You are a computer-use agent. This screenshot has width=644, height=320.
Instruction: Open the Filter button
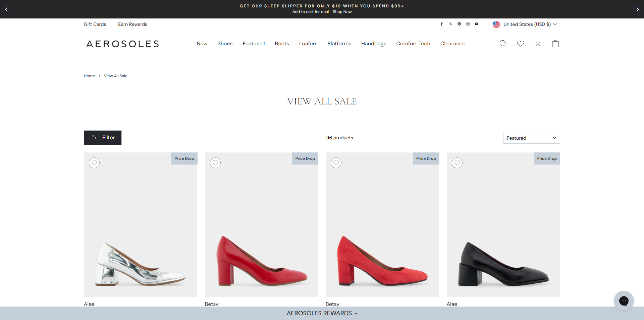pyautogui.click(x=103, y=137)
